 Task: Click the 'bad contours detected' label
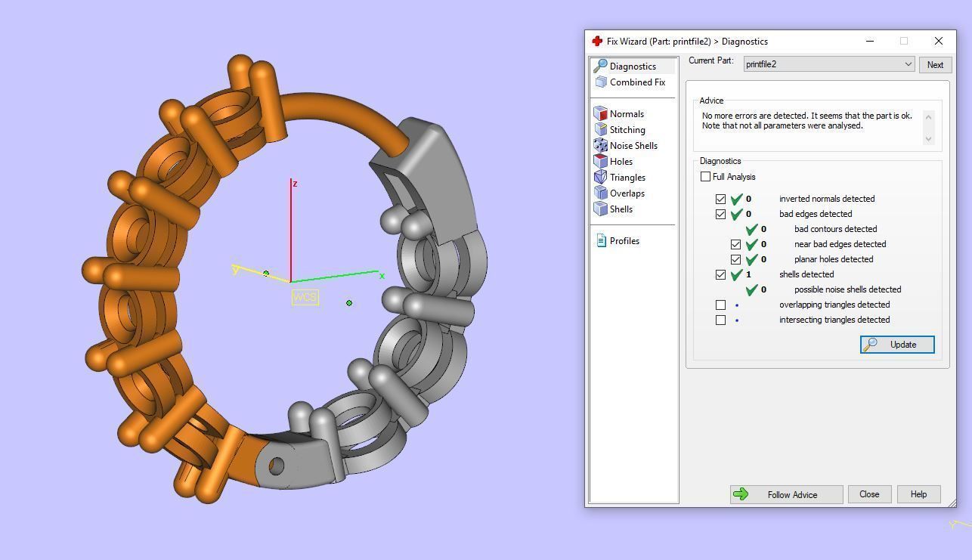point(835,229)
